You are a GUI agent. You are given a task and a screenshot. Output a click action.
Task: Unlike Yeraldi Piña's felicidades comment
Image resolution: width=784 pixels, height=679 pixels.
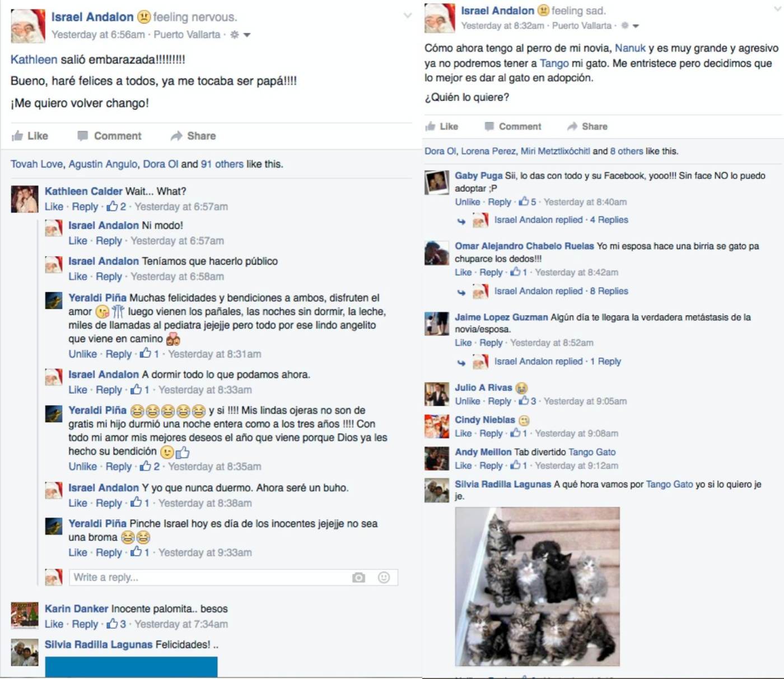(x=82, y=354)
